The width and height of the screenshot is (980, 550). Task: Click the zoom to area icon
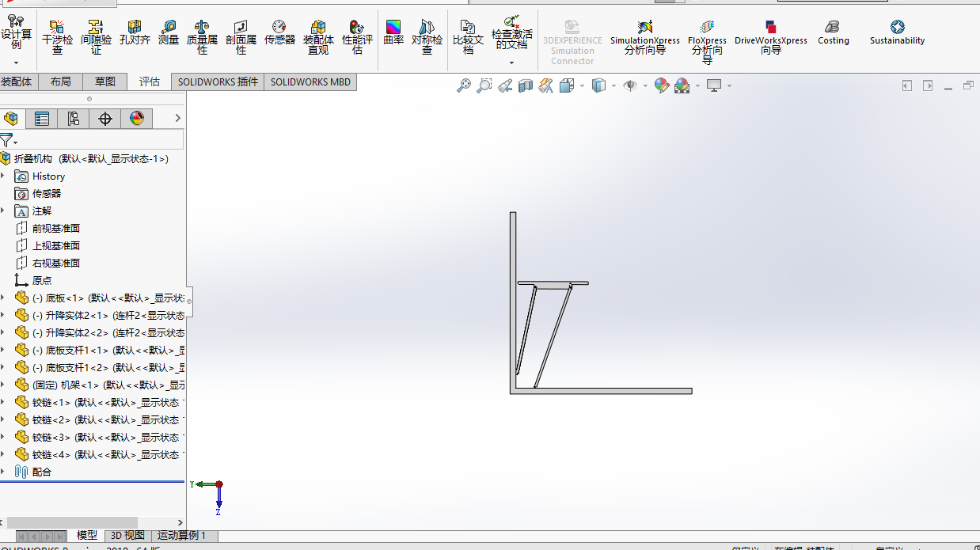tap(484, 85)
